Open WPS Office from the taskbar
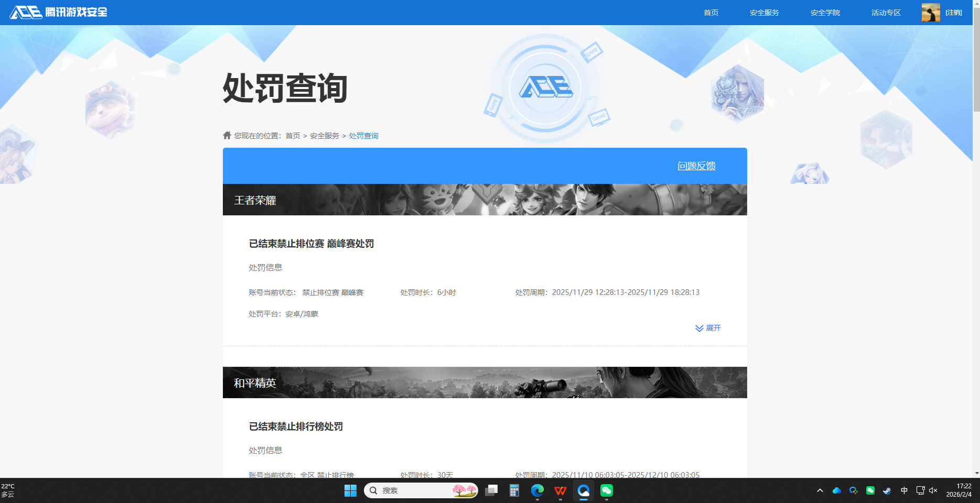This screenshot has height=503, width=980. pyautogui.click(x=560, y=491)
